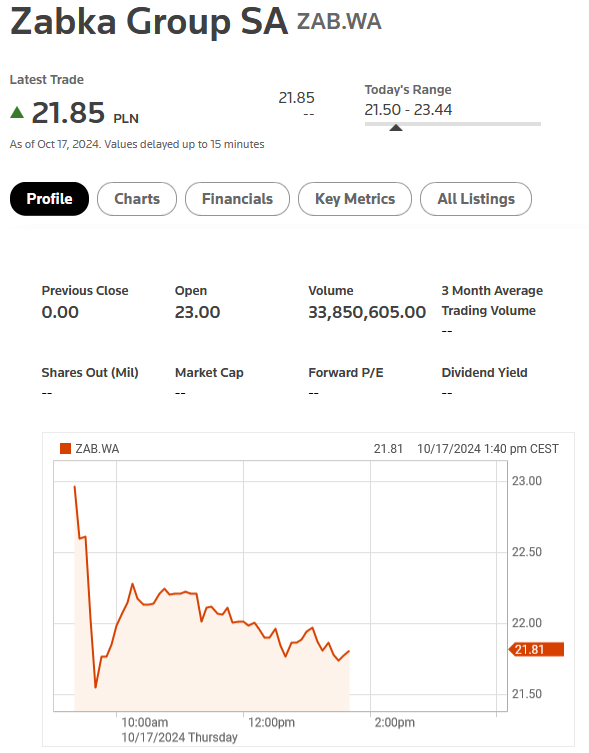Open the Profile tab
Image resolution: width=589 pixels, height=753 pixels.
click(49, 199)
